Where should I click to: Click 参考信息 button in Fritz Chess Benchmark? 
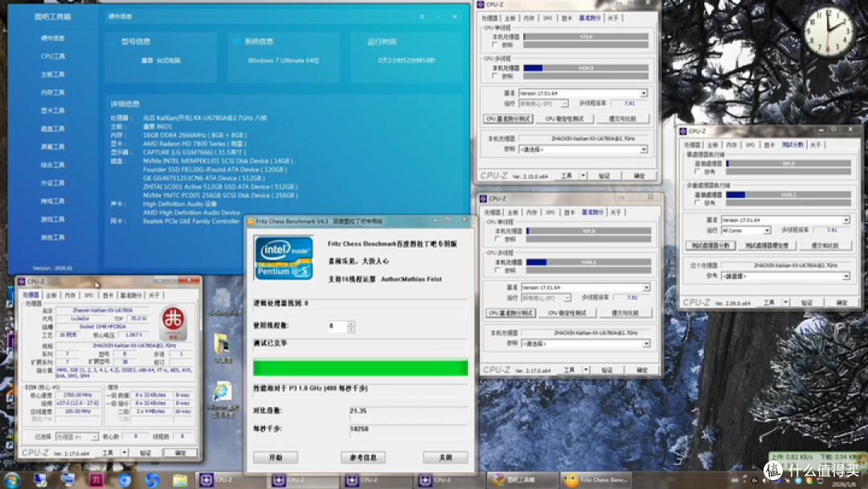[x=363, y=458]
